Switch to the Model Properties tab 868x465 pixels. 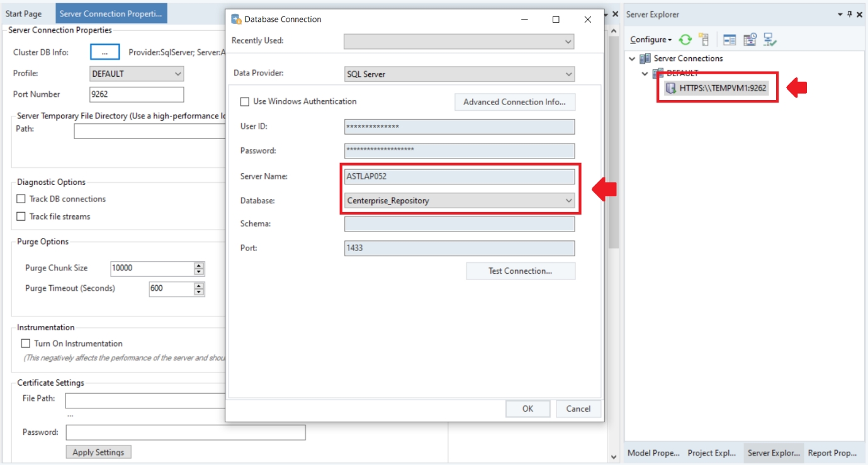tap(654, 453)
